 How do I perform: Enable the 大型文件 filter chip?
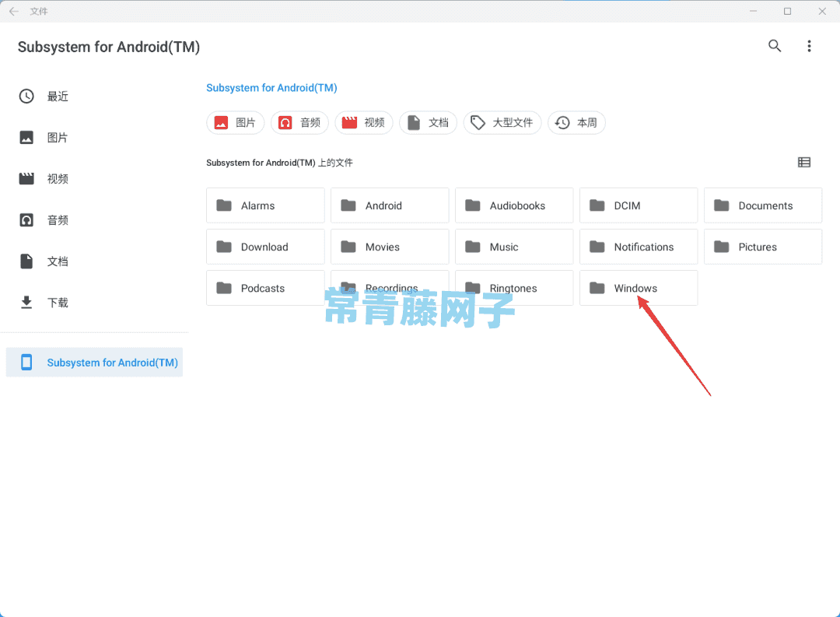point(502,123)
